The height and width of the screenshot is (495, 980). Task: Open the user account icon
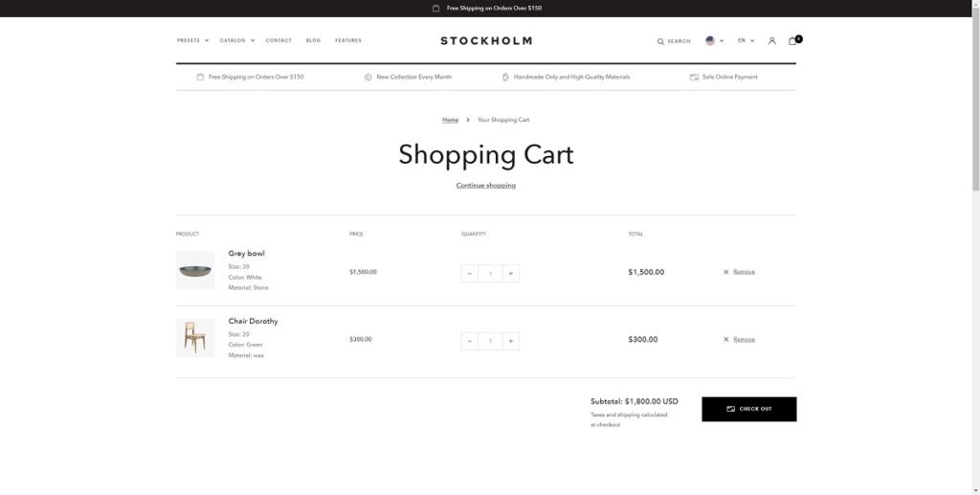pos(772,41)
